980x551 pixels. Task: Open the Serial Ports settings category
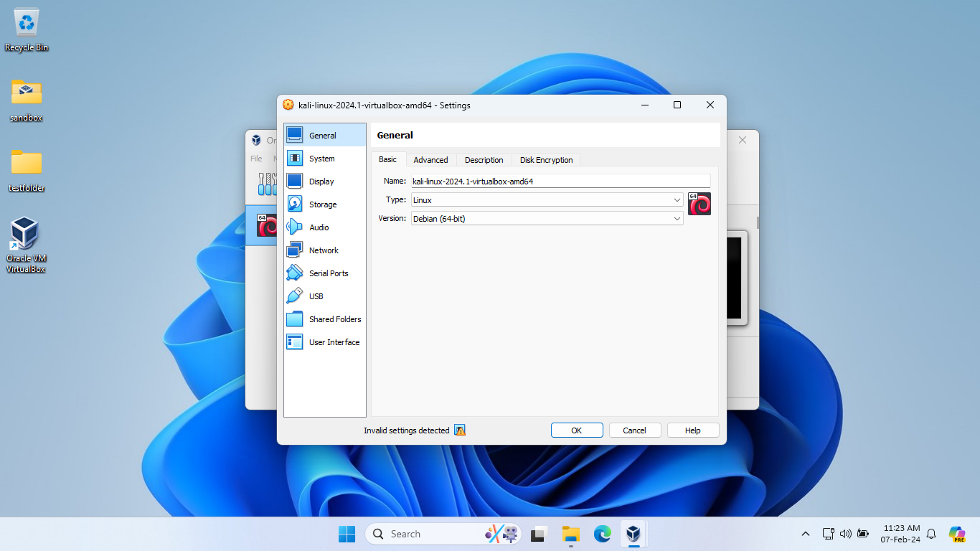pyautogui.click(x=324, y=273)
